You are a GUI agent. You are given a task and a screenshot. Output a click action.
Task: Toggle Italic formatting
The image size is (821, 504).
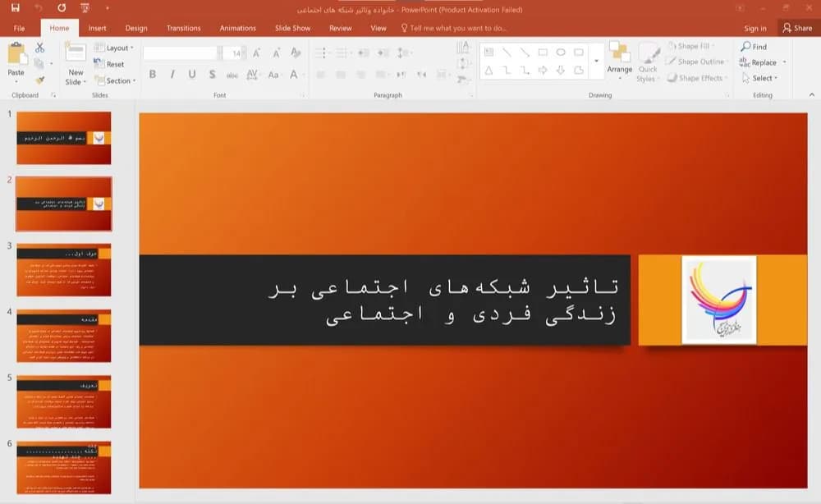pos(172,75)
